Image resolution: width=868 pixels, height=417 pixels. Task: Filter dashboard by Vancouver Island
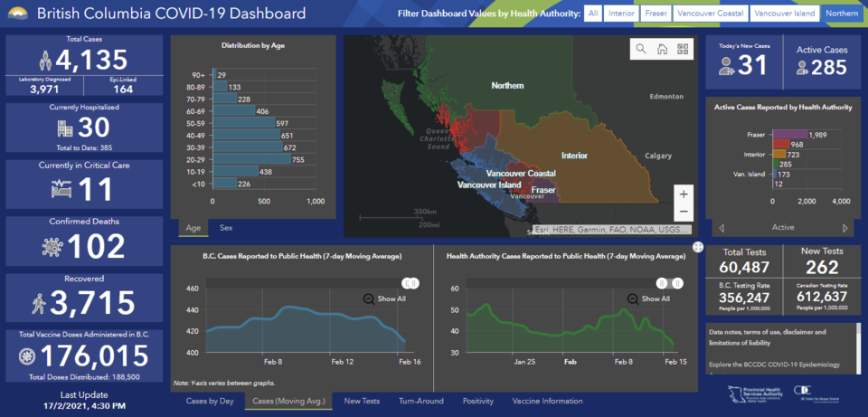785,14
